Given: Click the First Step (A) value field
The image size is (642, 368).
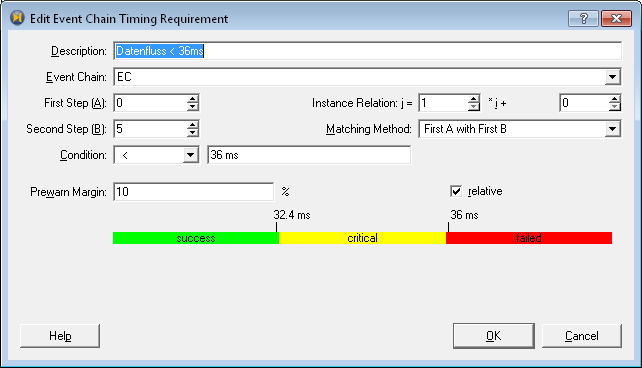Looking at the screenshot, I should click(150, 103).
